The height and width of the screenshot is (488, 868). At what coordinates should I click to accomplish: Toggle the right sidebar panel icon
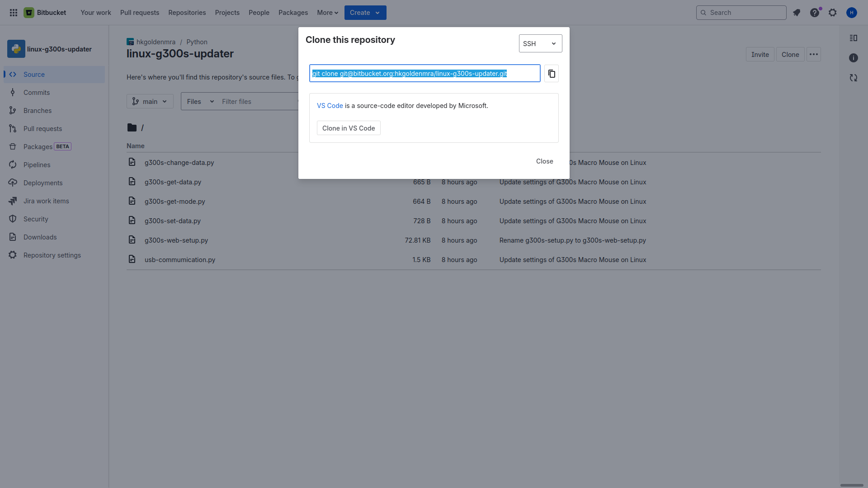[x=854, y=38]
